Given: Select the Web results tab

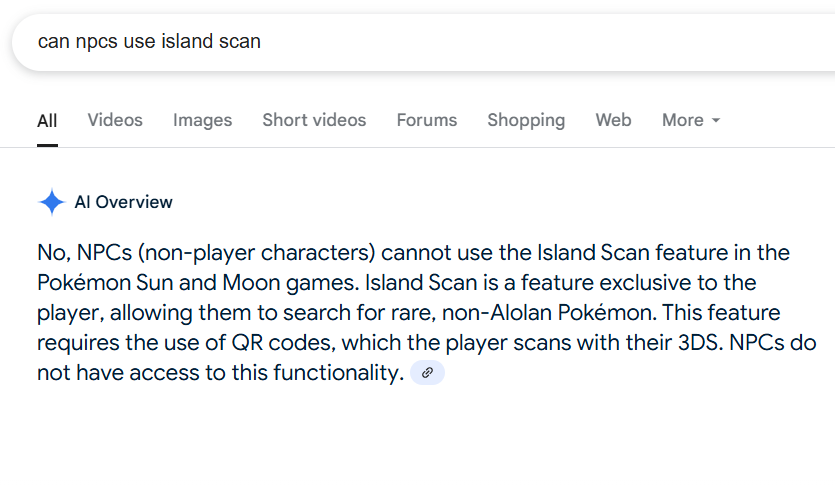Looking at the screenshot, I should pyautogui.click(x=613, y=120).
